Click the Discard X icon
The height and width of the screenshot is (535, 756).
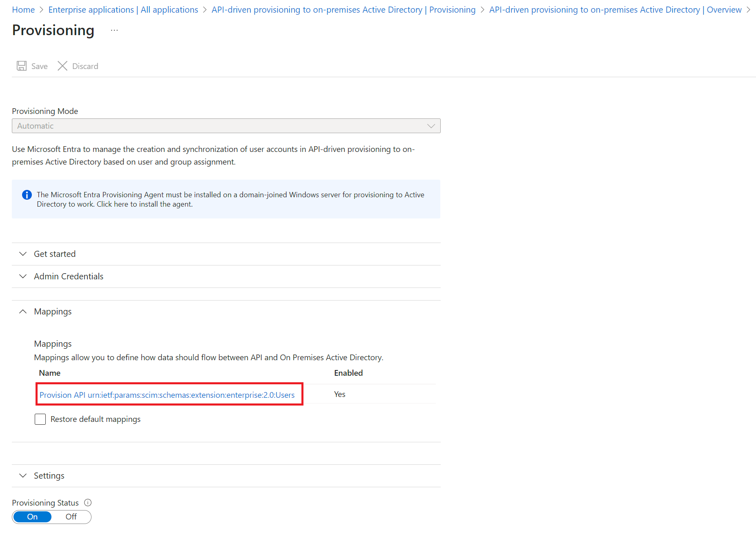point(62,66)
